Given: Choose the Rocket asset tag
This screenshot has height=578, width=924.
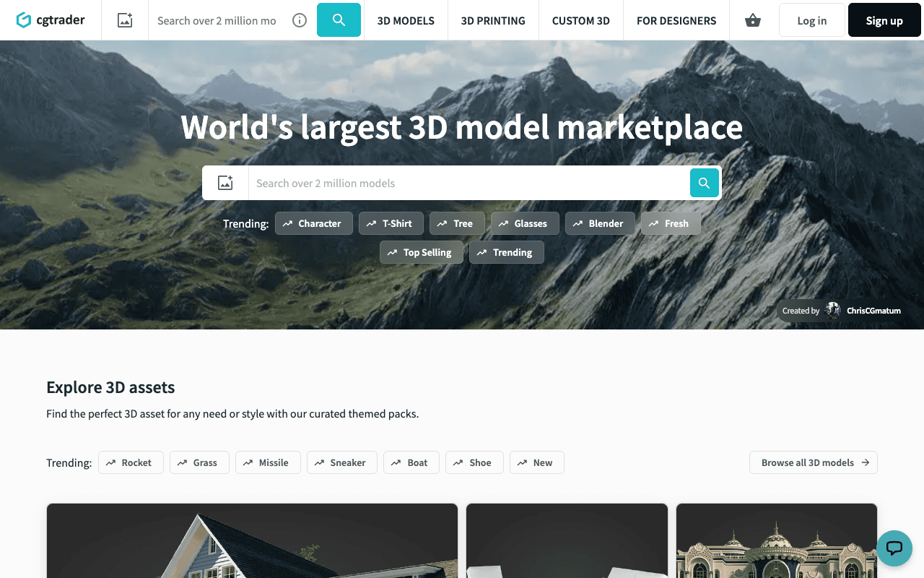Looking at the screenshot, I should click(x=131, y=462).
